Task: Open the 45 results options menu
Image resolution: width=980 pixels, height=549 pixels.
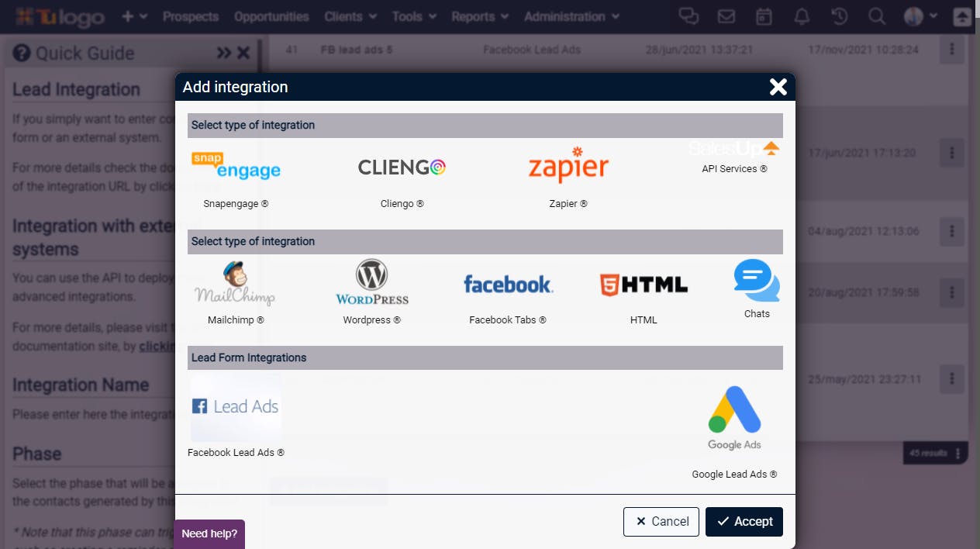Action: click(x=958, y=453)
